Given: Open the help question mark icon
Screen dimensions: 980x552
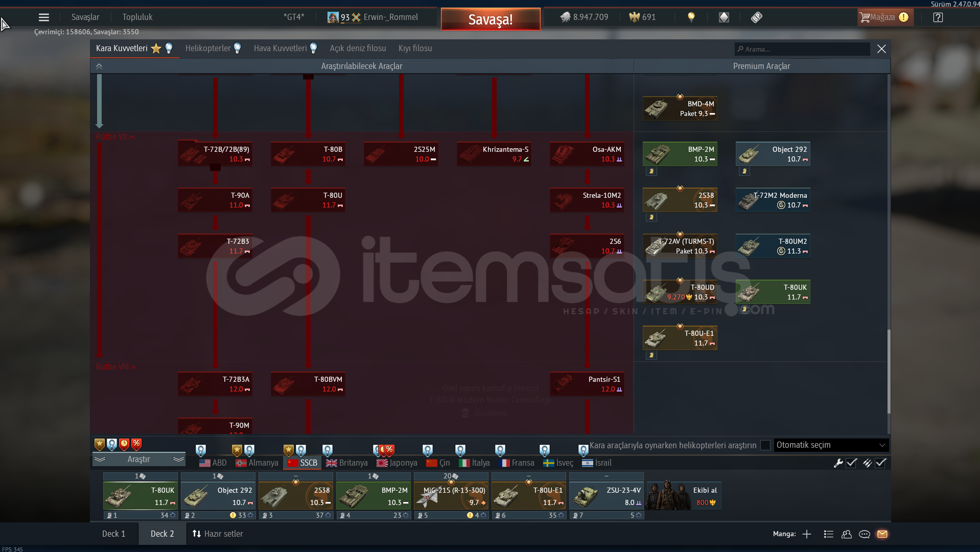Looking at the screenshot, I should point(938,17).
